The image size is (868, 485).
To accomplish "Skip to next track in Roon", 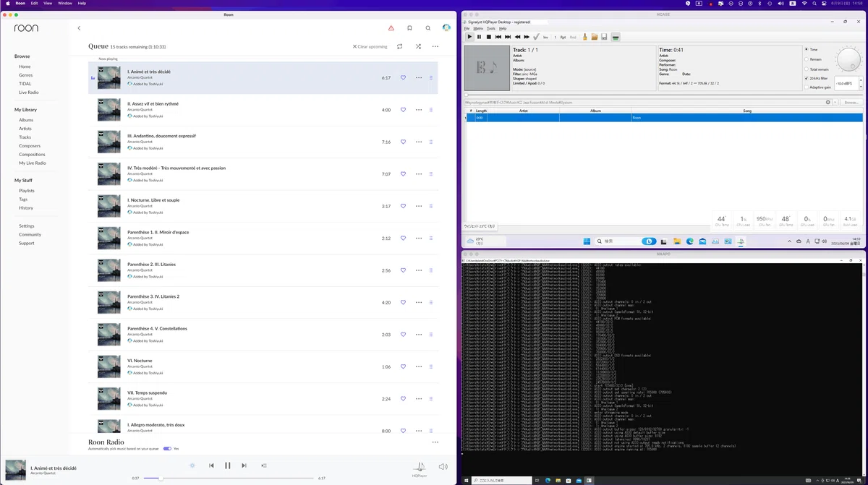I will click(x=244, y=465).
